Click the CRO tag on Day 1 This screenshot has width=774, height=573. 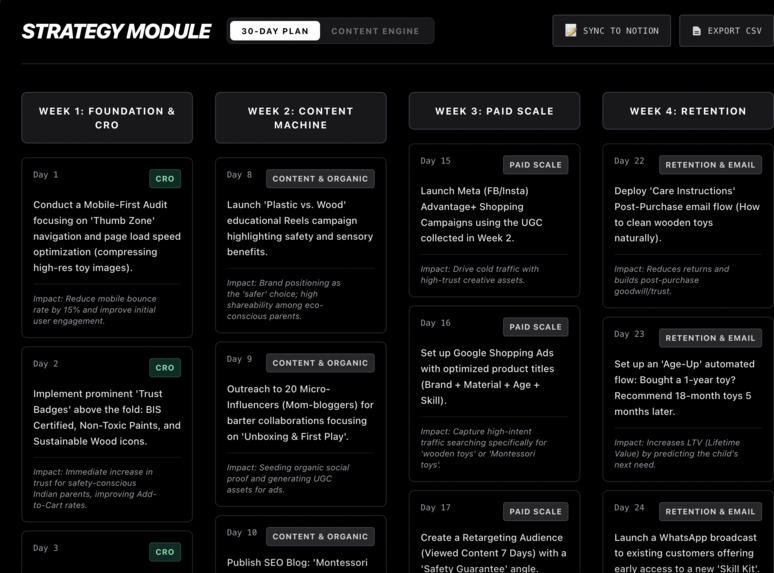tap(165, 179)
